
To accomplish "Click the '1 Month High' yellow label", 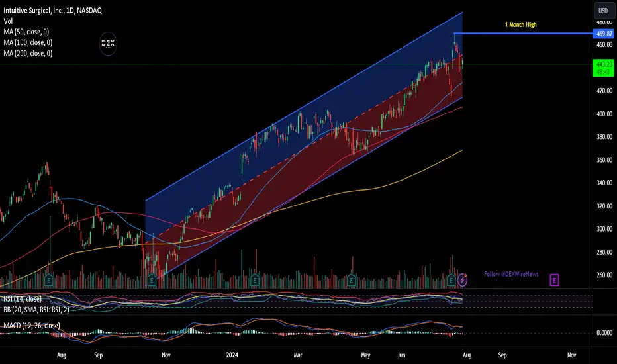I will pos(520,24).
